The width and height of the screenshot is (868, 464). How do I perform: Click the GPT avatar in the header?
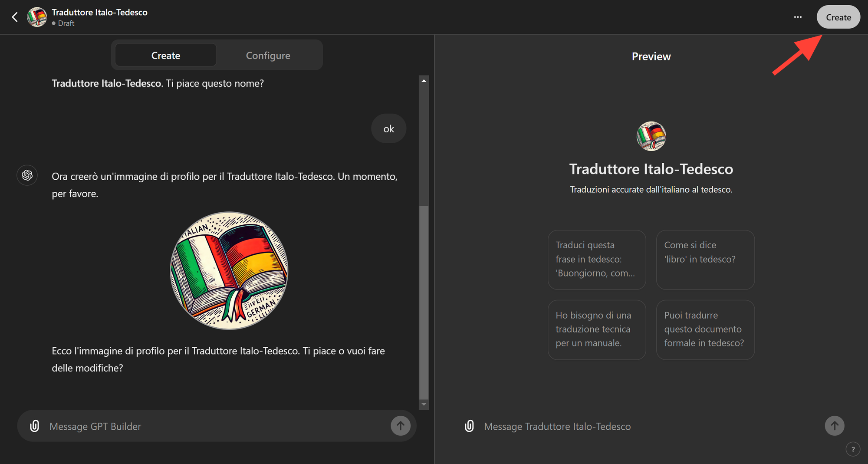[x=37, y=17]
